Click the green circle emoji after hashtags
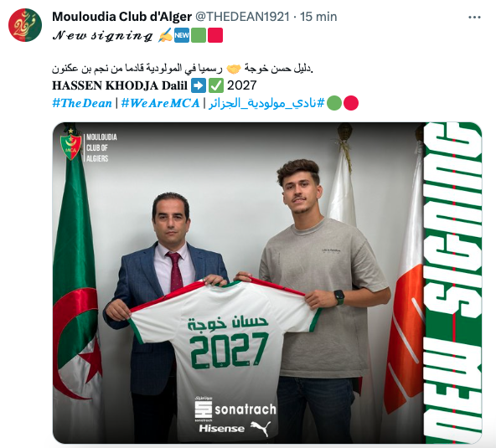496x448 pixels. coord(334,103)
